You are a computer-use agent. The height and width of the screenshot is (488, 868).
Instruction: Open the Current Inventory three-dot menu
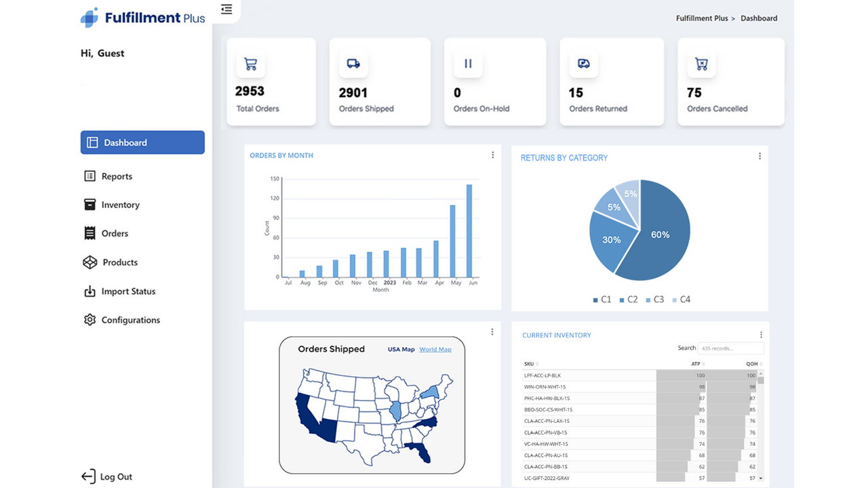coord(761,334)
